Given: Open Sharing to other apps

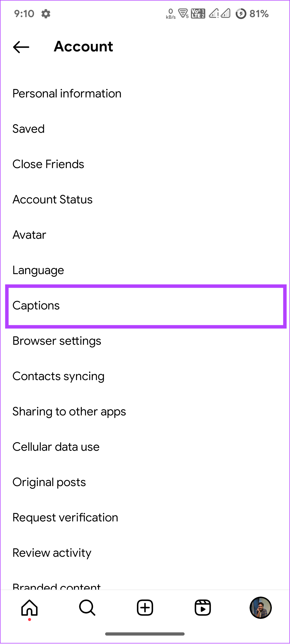Looking at the screenshot, I should point(145,412).
